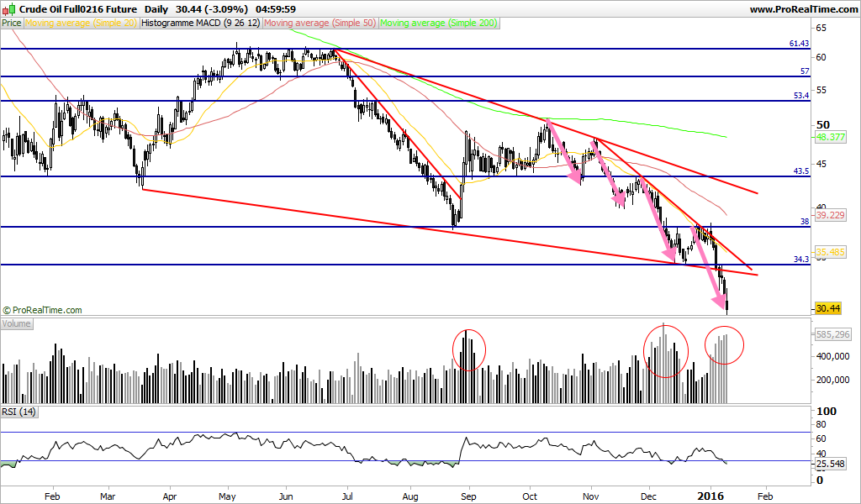861x504 pixels.
Task: Click the 65 price scale label
Action: click(x=821, y=28)
